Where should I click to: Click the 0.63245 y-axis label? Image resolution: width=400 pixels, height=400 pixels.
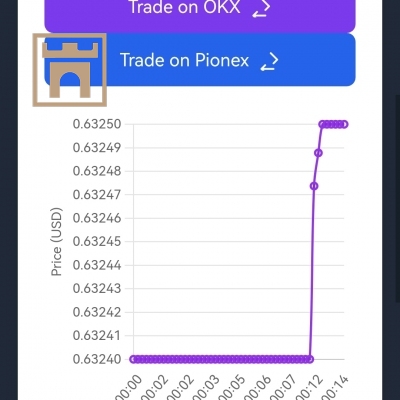[x=97, y=242]
